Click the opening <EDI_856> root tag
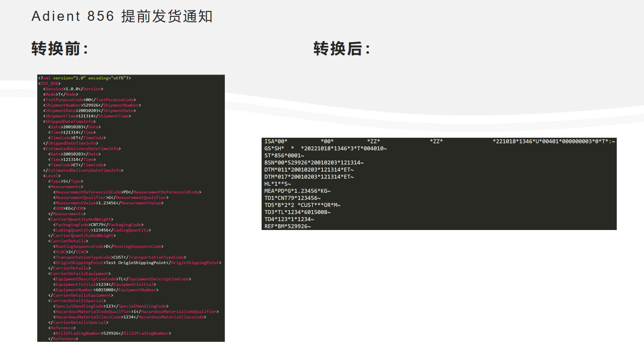Screen dimensions: 644x360 (x=49, y=84)
